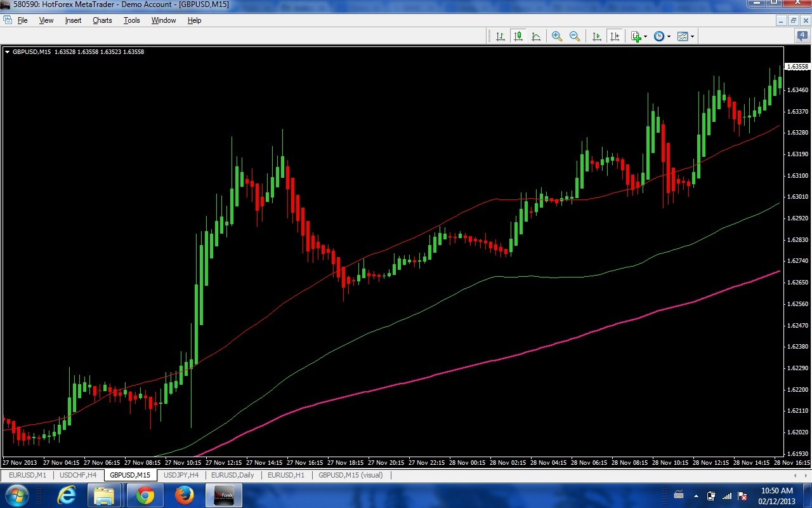The image size is (812, 508).
Task: Click the periodicity clock icon
Action: pyautogui.click(x=659, y=36)
